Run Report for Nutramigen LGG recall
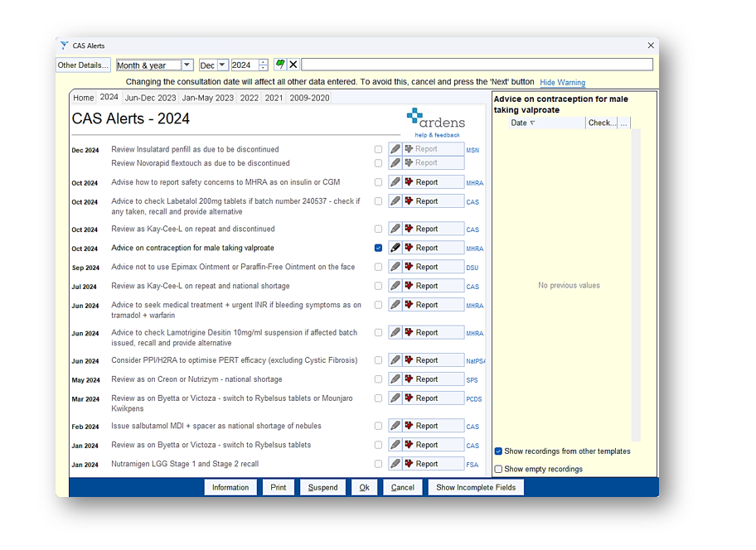 pyautogui.click(x=434, y=464)
